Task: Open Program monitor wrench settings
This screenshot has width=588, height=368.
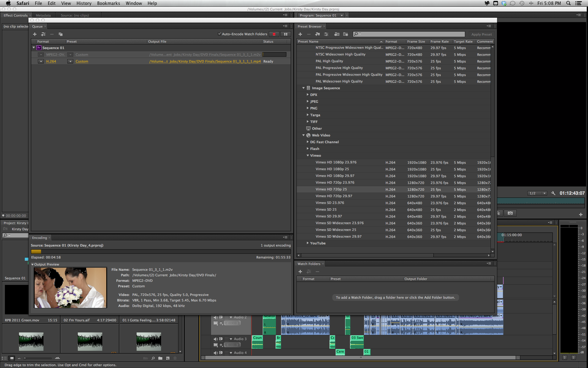Action: coord(553,193)
